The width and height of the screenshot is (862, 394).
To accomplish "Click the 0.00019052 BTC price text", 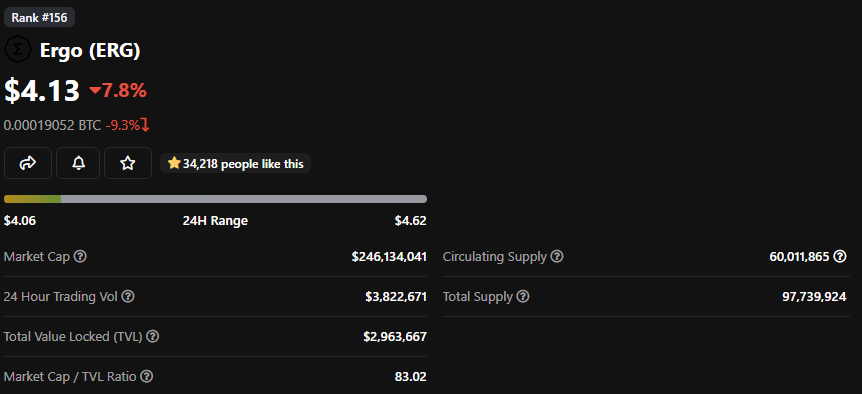I will [52, 125].
